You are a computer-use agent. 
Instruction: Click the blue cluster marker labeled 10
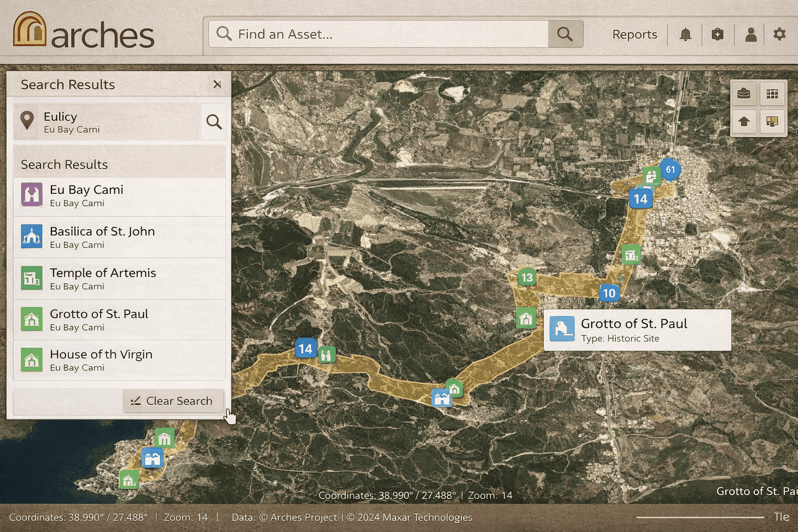[x=609, y=293]
